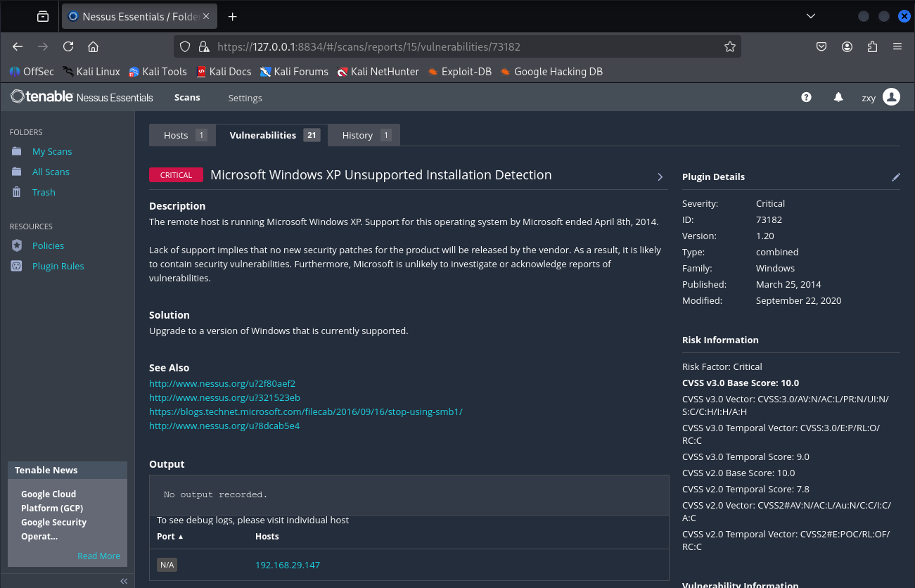Open the Kali Docs bookmark
This screenshot has width=915, height=588.
click(x=224, y=71)
